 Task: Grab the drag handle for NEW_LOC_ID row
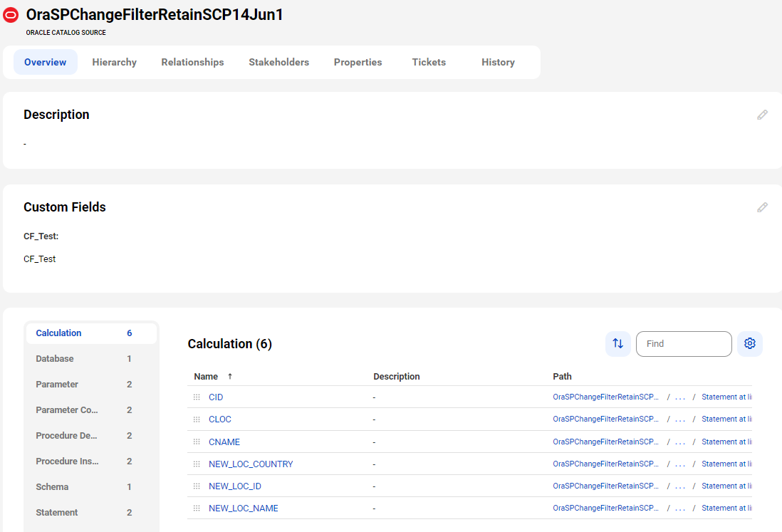197,486
